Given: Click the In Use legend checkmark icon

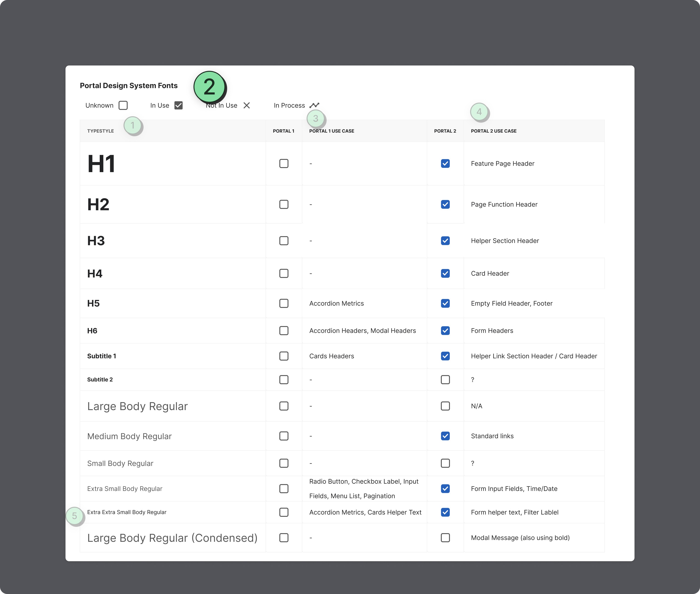Looking at the screenshot, I should point(179,105).
